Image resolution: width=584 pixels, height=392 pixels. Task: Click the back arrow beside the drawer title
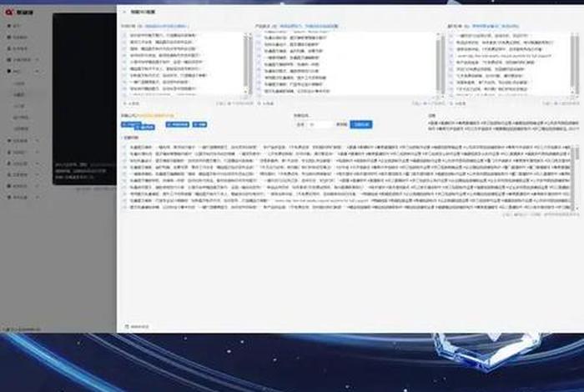tap(124, 12)
